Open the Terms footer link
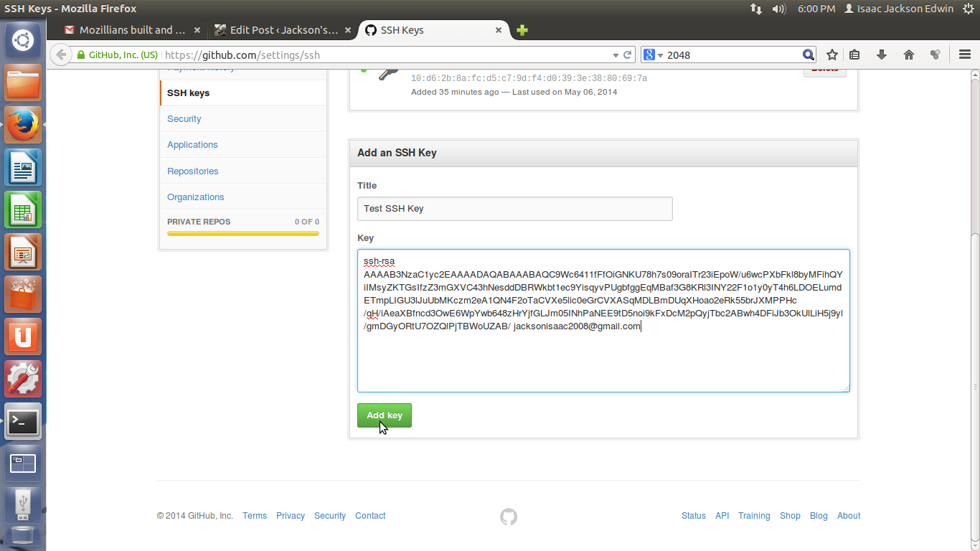The height and width of the screenshot is (551, 980). point(255,516)
